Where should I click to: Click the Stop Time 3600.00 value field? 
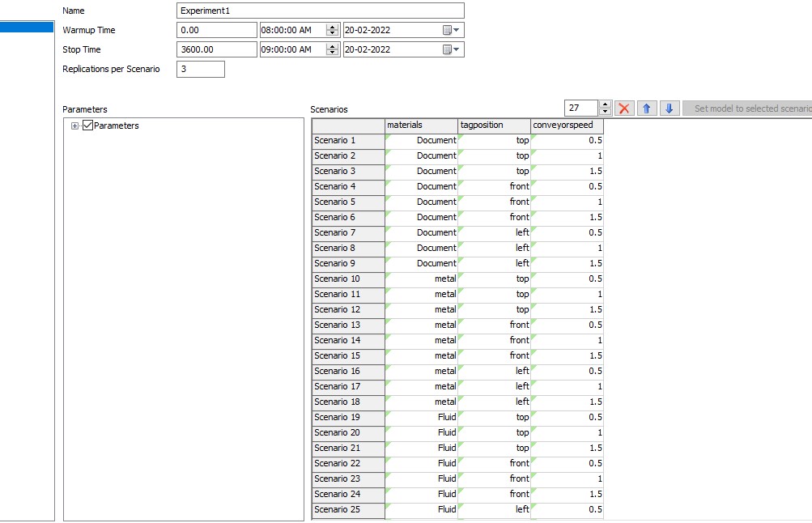pos(216,49)
